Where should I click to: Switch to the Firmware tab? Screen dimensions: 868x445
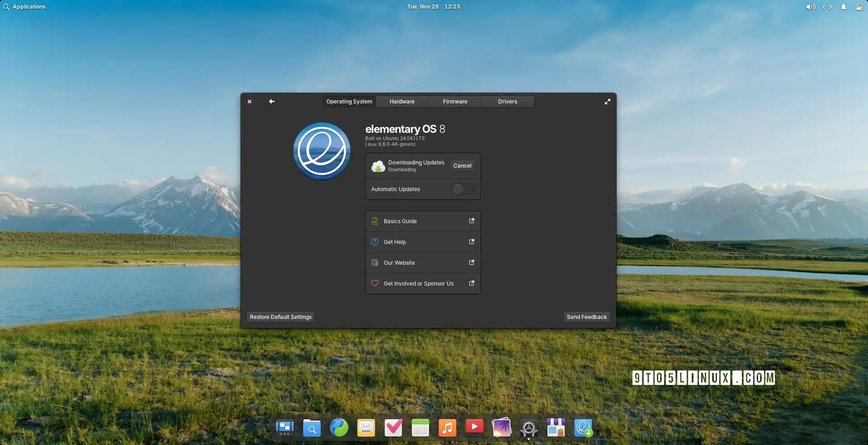click(455, 102)
